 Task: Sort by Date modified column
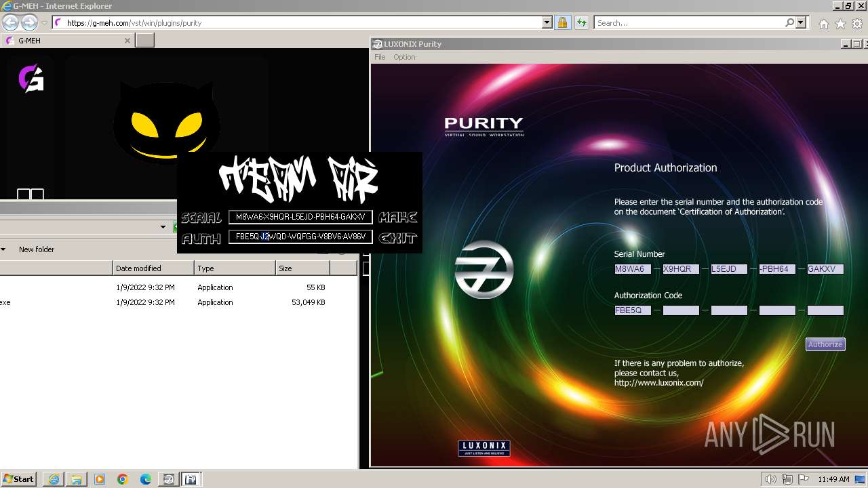point(153,268)
